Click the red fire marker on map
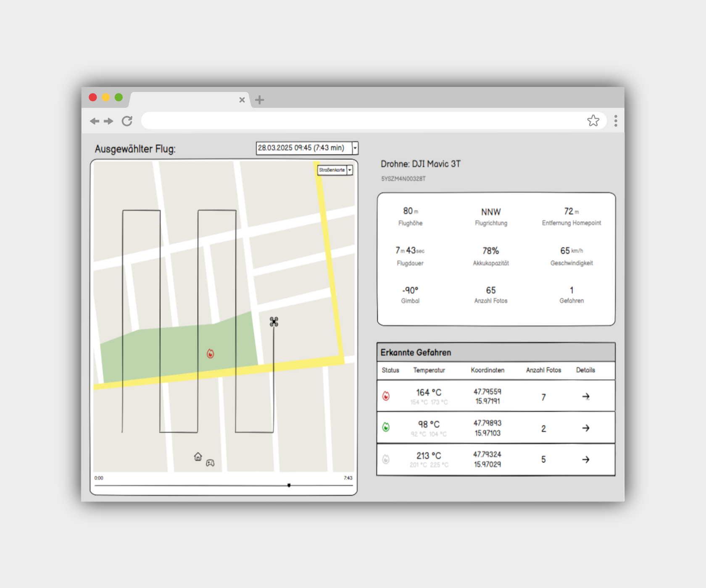This screenshot has width=706, height=588. (211, 354)
